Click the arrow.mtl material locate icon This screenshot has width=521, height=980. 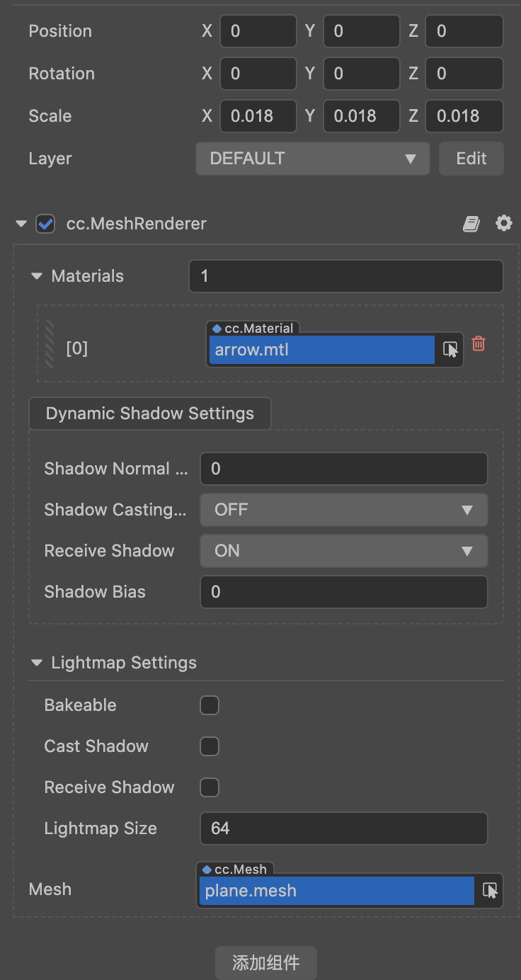tap(450, 349)
